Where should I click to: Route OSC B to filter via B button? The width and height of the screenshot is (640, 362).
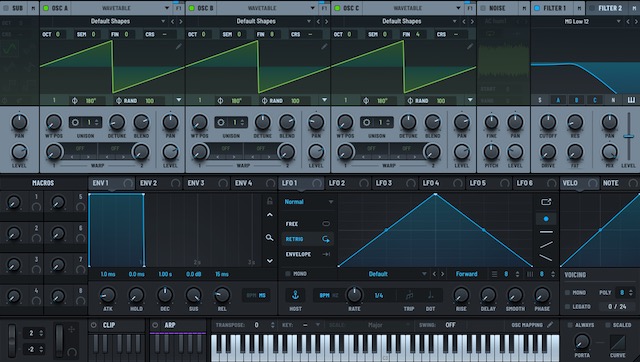576,100
